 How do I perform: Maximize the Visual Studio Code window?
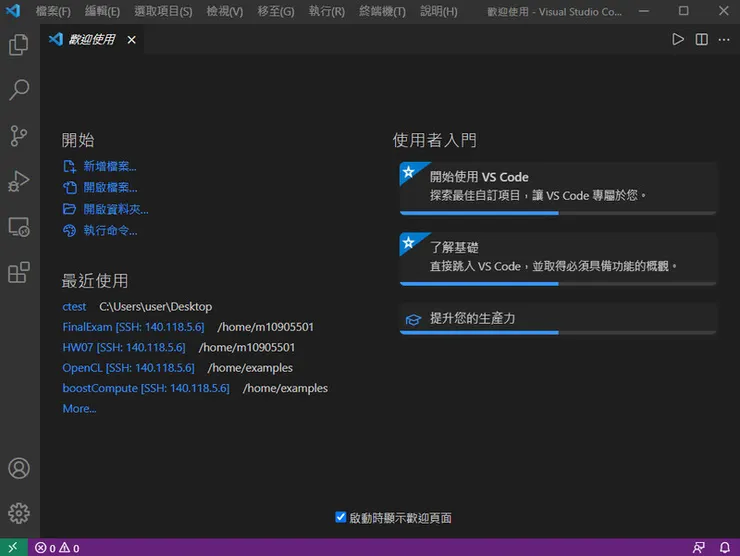point(683,11)
